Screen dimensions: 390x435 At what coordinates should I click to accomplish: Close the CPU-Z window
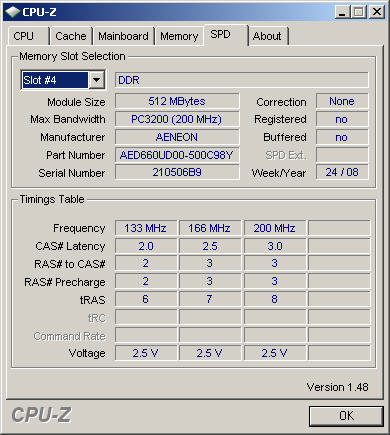[x=377, y=12]
